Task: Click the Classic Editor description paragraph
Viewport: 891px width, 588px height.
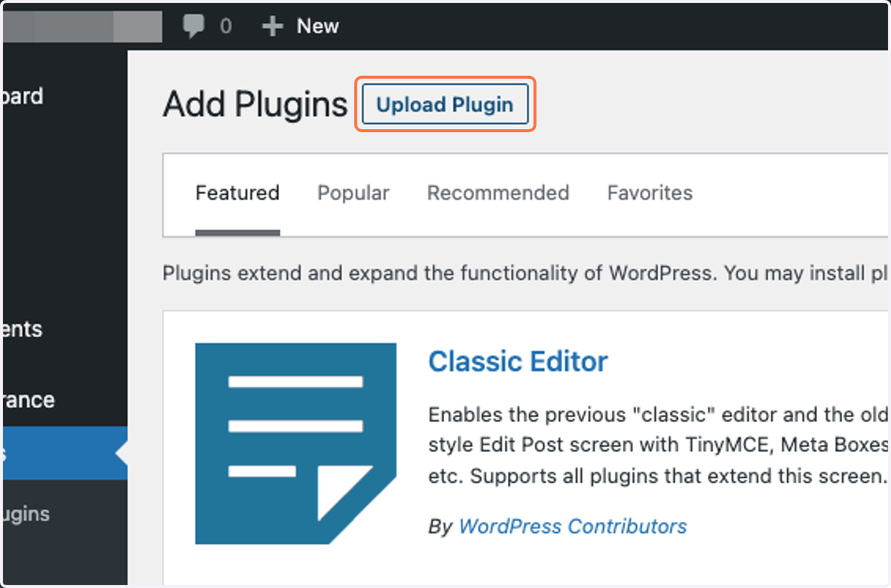Action: 659,444
